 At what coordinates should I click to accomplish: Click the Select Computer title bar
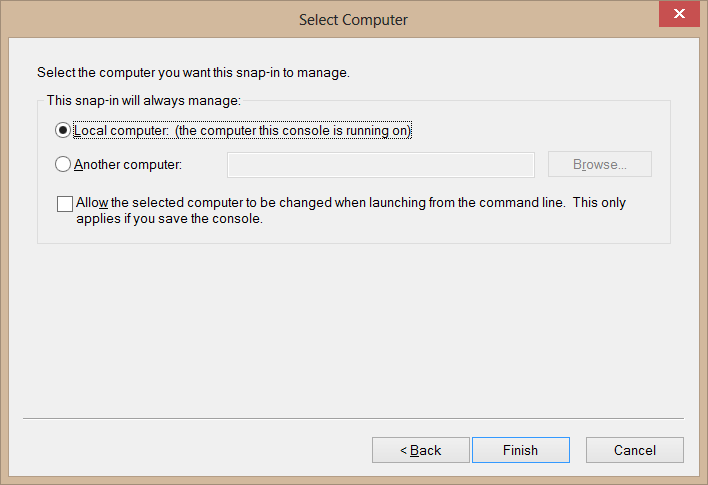(x=353, y=19)
